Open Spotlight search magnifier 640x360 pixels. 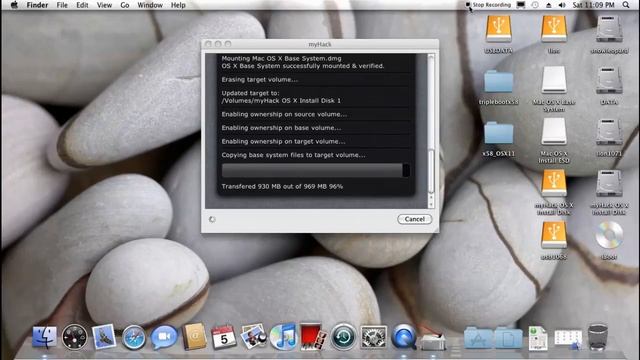626,5
